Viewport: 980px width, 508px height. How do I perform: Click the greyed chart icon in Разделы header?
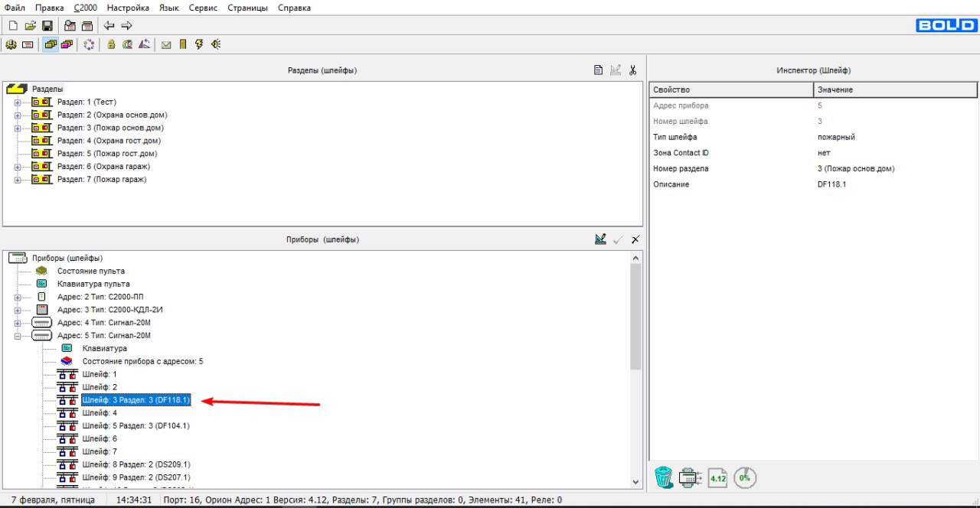click(616, 70)
